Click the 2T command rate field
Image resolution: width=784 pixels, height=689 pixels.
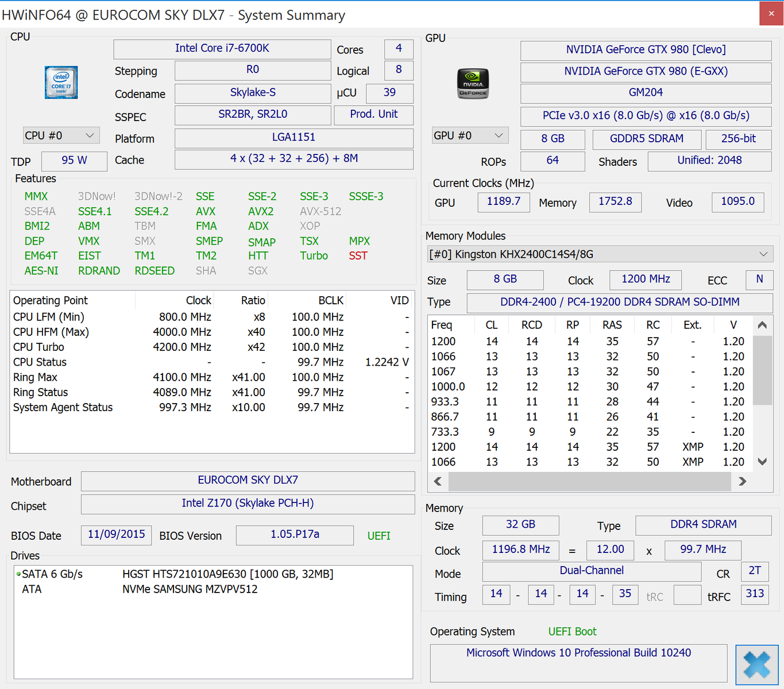755,571
